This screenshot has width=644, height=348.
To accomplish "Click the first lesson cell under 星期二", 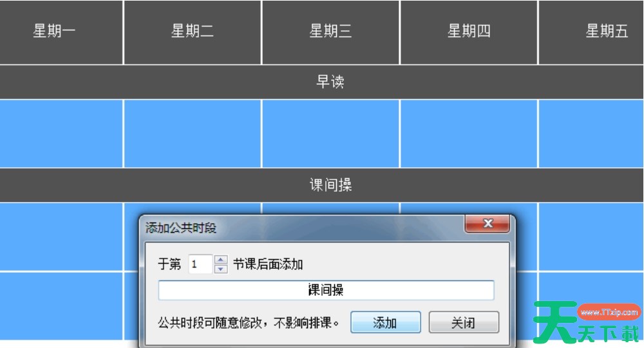I will [192, 134].
